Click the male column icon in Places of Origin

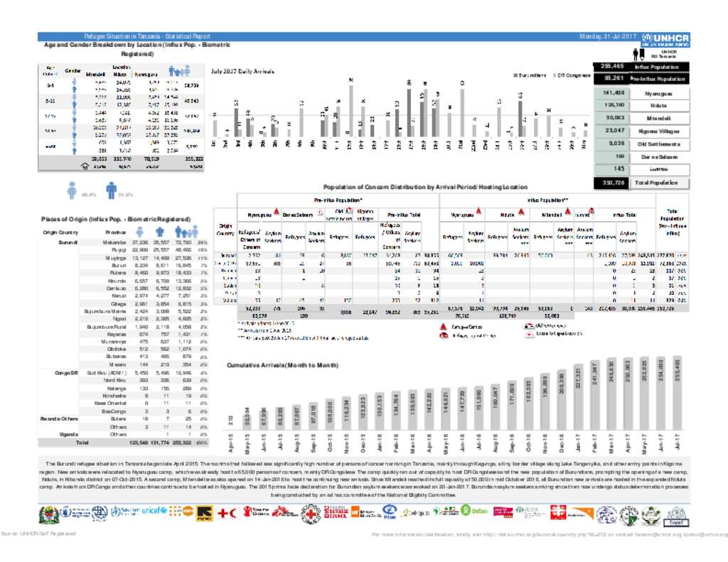[160, 232]
